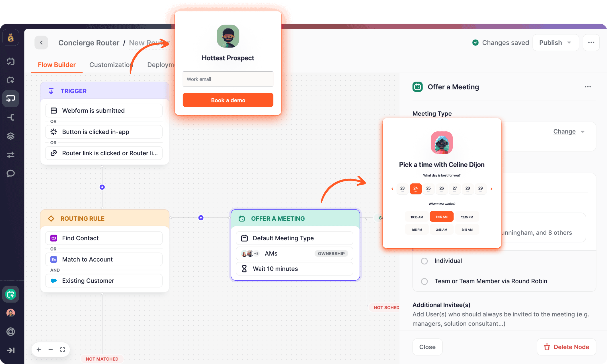
Task: Select Team or Team Member via Round Robin
Action: click(424, 281)
